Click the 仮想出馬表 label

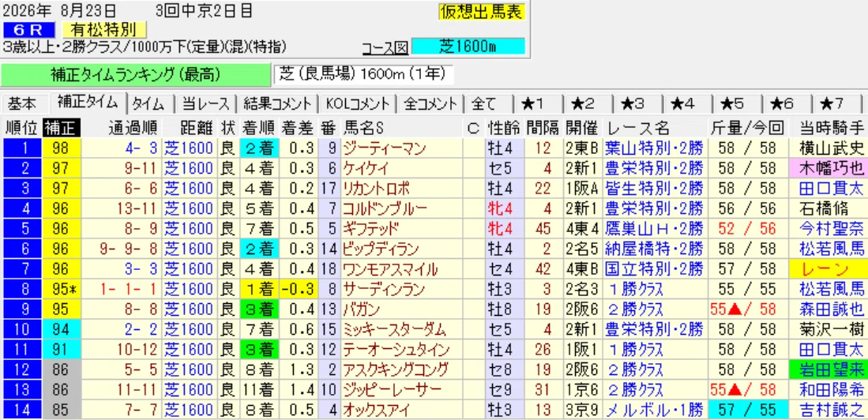[481, 12]
